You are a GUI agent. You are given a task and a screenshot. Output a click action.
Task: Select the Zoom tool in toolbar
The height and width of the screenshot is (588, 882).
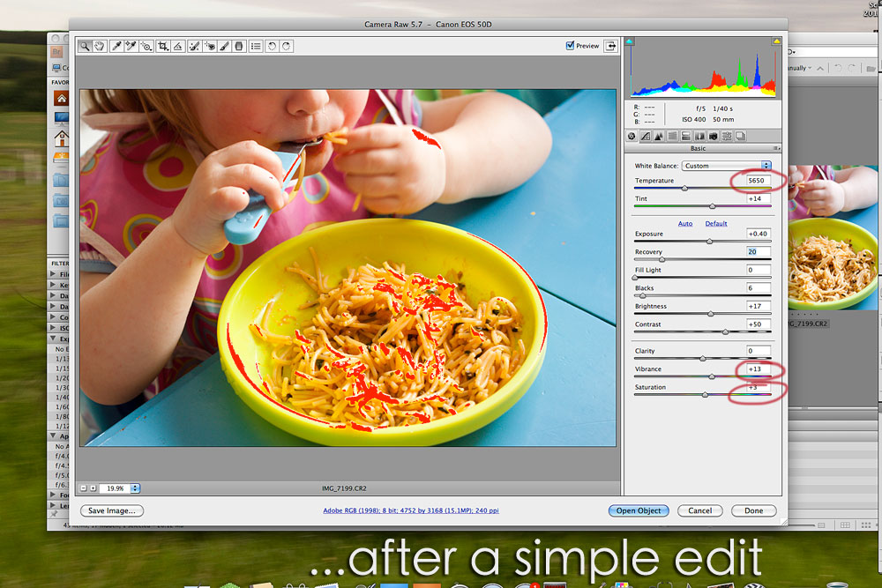pyautogui.click(x=86, y=46)
